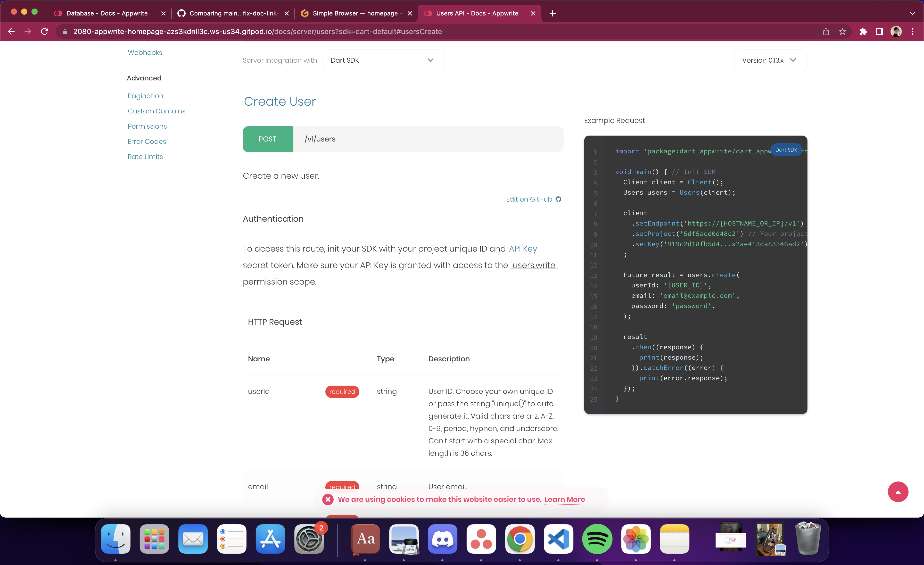Open Notes from the dock
Screen dimensions: 924x565
674,539
